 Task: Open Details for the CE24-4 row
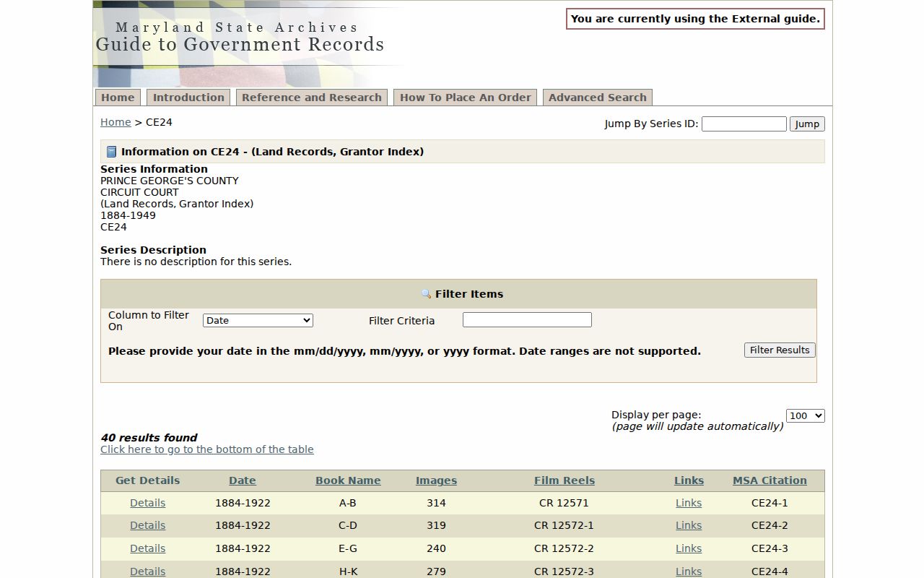coord(148,571)
